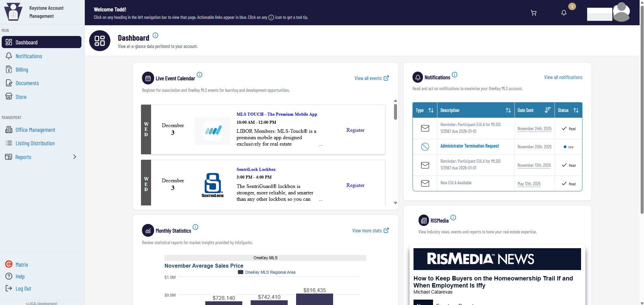Click View more stats link

pos(370,230)
